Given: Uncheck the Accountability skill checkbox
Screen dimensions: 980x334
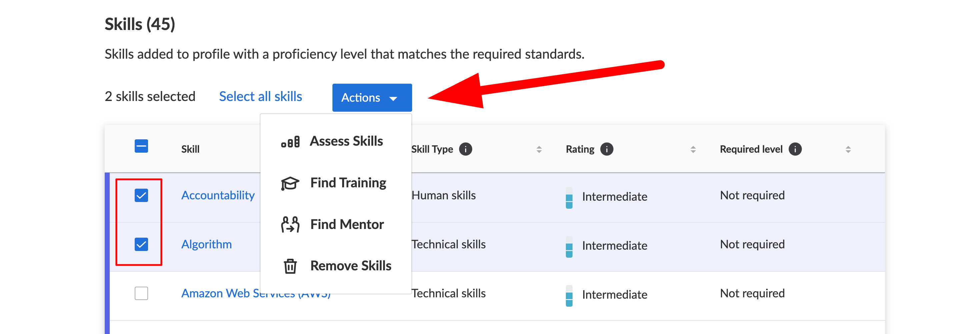Looking at the screenshot, I should point(141,196).
